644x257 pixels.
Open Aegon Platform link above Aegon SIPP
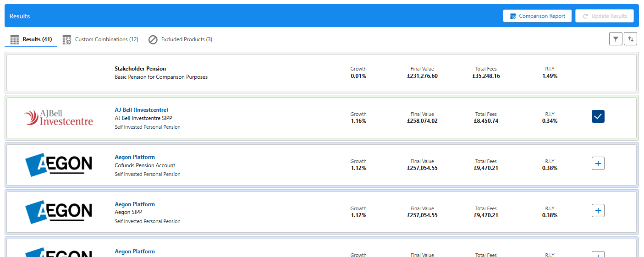(135, 204)
